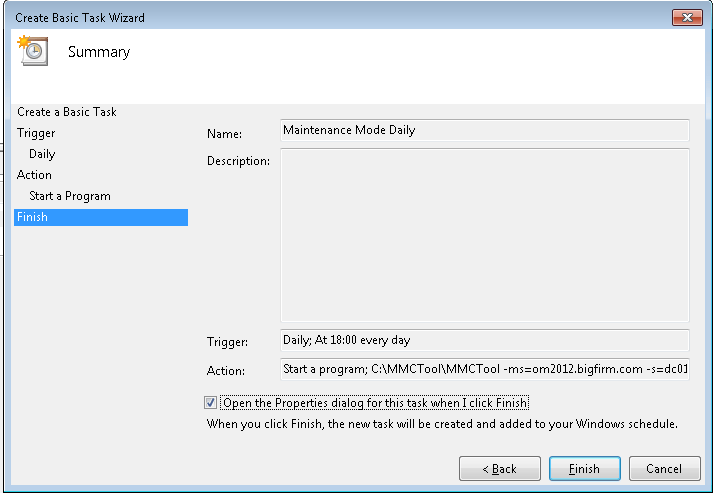Click the Finish button
Viewport: 713px width, 493px height.
(x=584, y=468)
